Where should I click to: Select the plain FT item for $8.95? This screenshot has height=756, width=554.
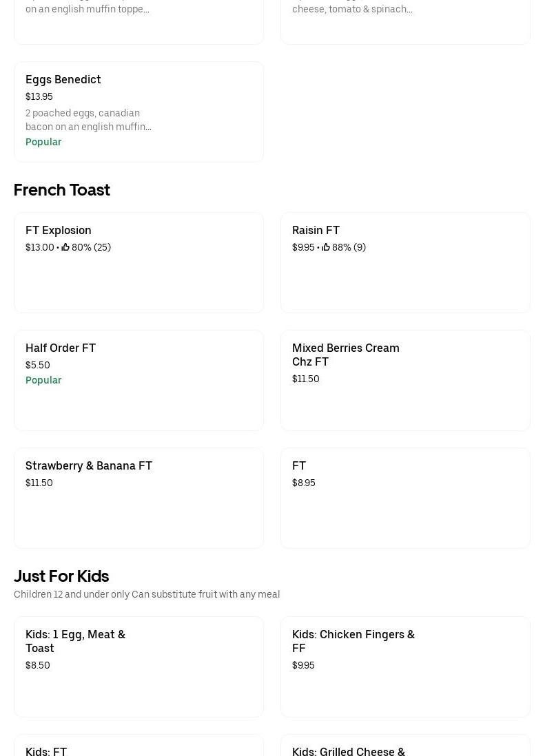tap(405, 498)
